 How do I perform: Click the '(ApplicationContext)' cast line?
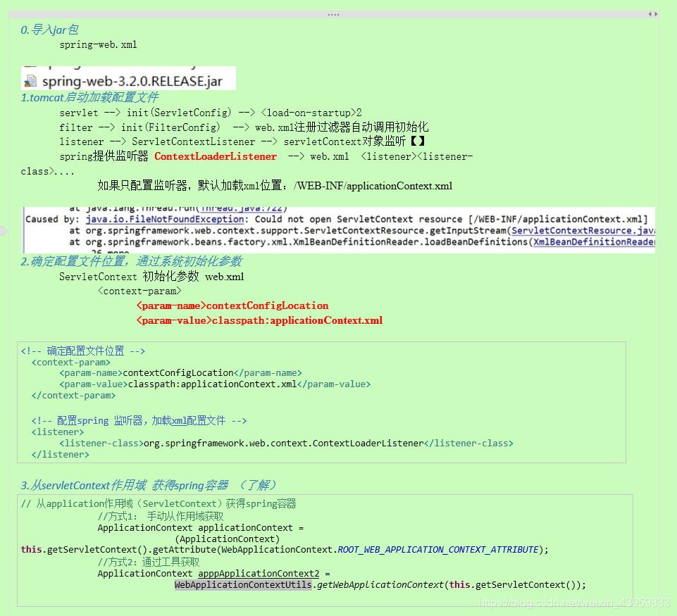pos(228,539)
